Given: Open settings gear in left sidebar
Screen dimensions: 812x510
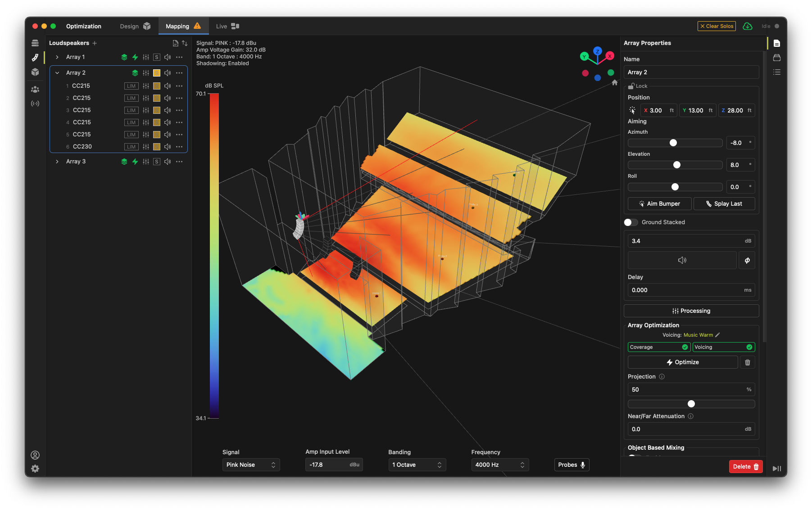Looking at the screenshot, I should pyautogui.click(x=35, y=469).
